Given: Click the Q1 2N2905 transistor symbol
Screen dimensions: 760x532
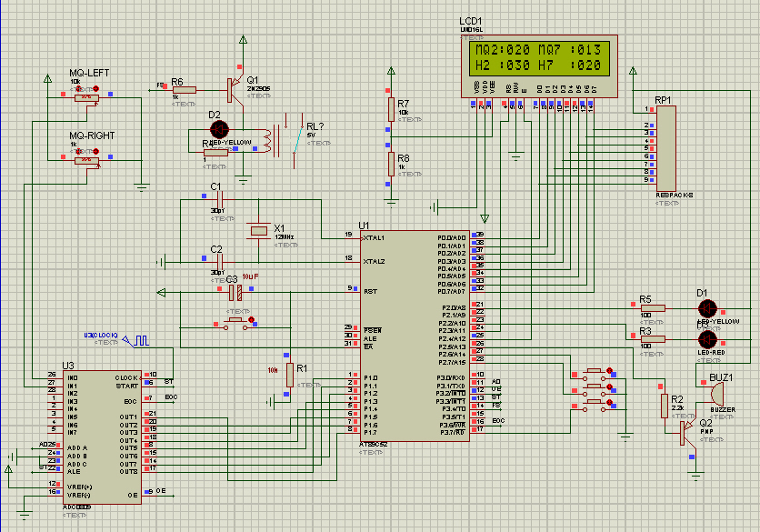Looking at the screenshot, I should pos(235,90).
